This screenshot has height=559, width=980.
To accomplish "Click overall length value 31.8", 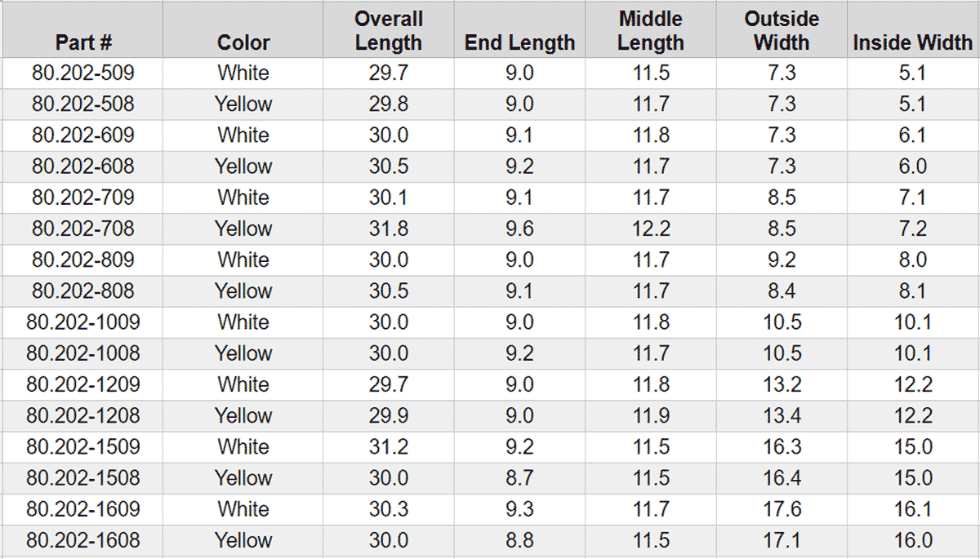I will [389, 229].
